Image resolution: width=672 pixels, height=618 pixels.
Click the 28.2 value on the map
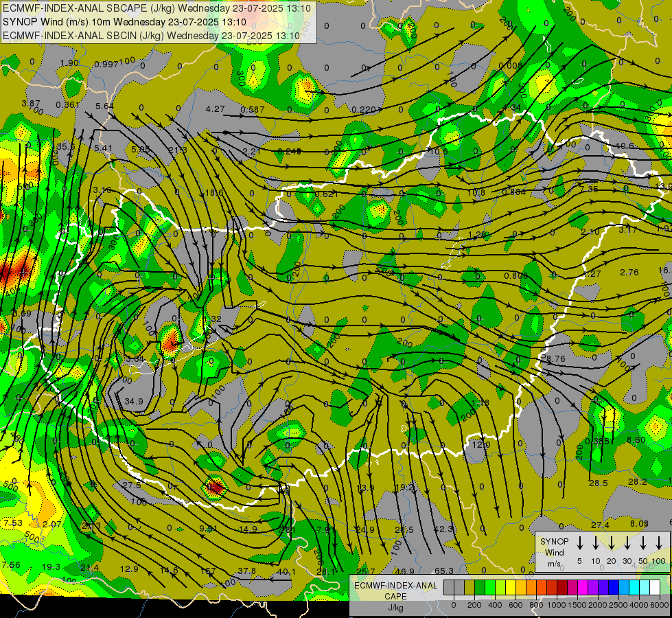637,482
